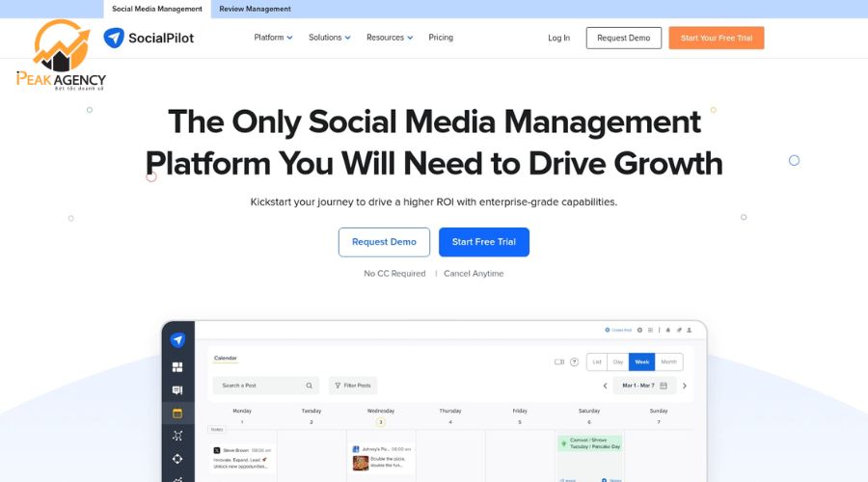Open the settings gear in dashboard top bar
The width and height of the screenshot is (868, 482).
(x=640, y=330)
